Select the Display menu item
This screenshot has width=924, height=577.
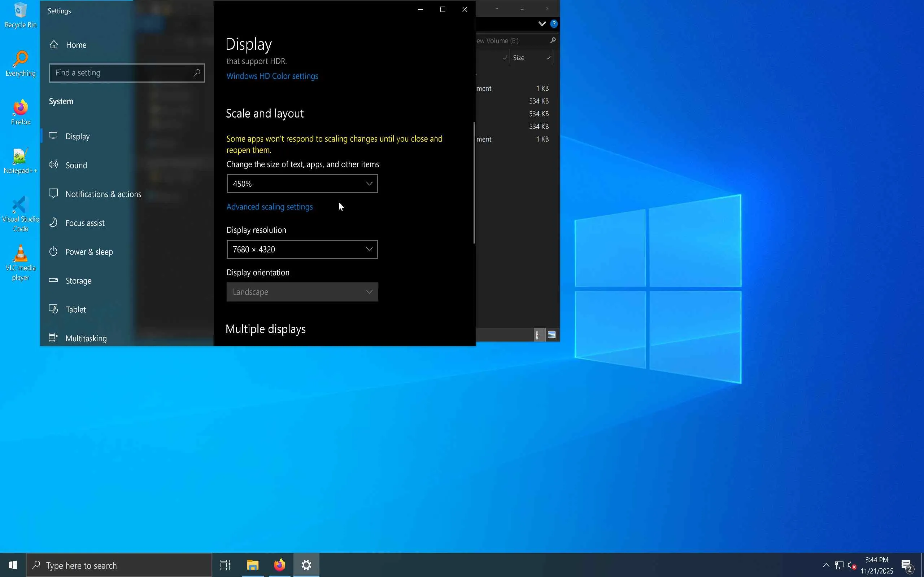pyautogui.click(x=78, y=137)
